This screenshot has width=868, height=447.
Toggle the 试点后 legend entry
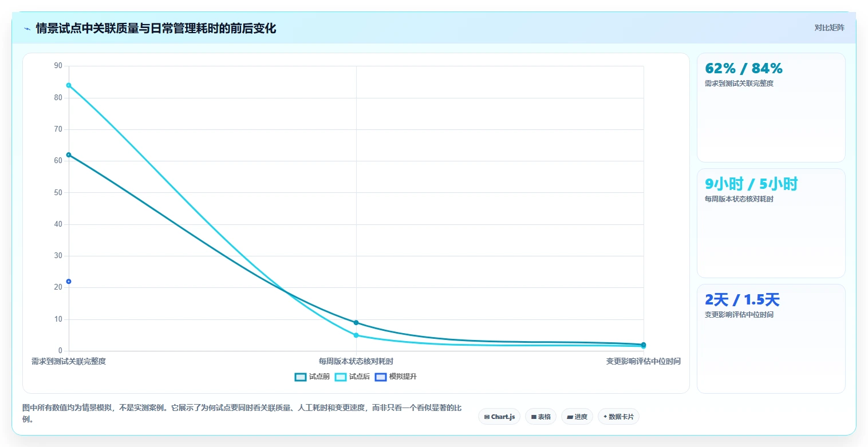(352, 377)
